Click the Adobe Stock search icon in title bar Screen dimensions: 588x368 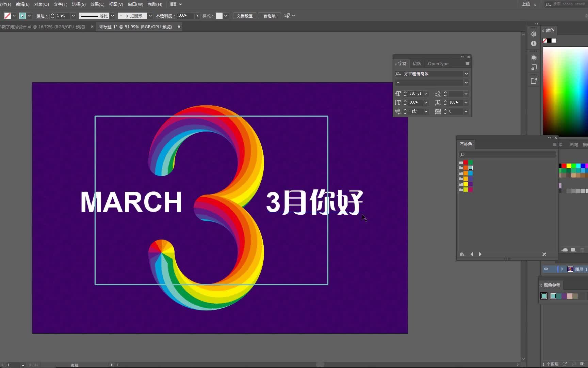pyautogui.click(x=547, y=4)
